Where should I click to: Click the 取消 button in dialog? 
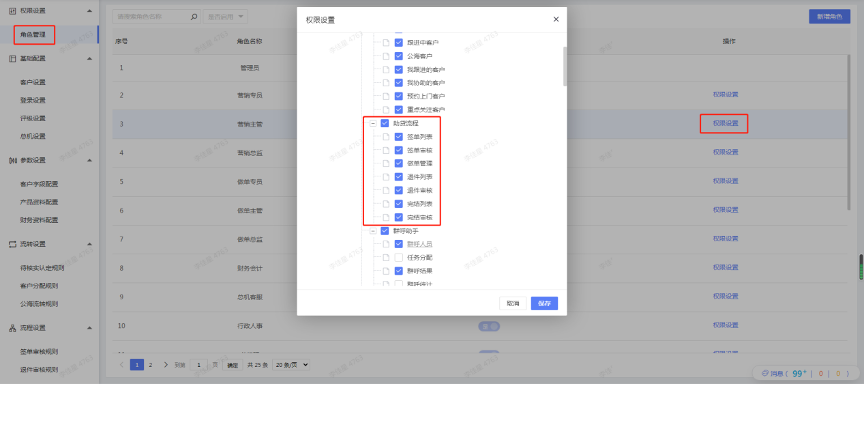[513, 304]
